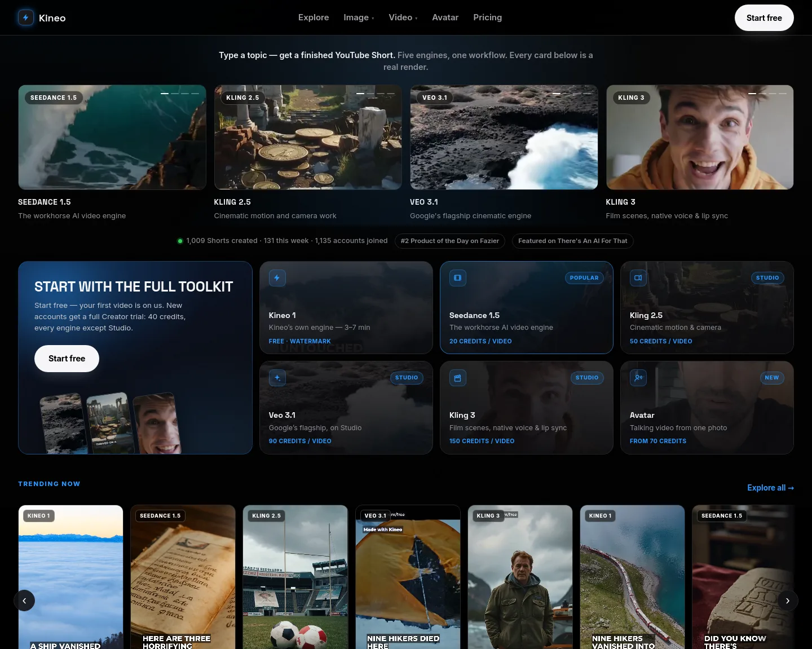Open trending 'Nine Hikers Died Here' tent short

click(408, 577)
